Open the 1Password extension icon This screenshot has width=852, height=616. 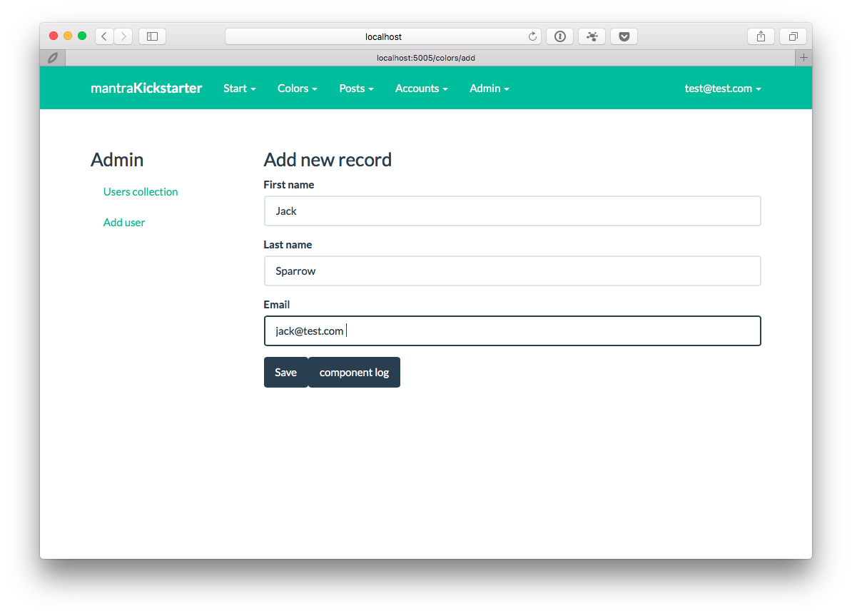pos(559,36)
